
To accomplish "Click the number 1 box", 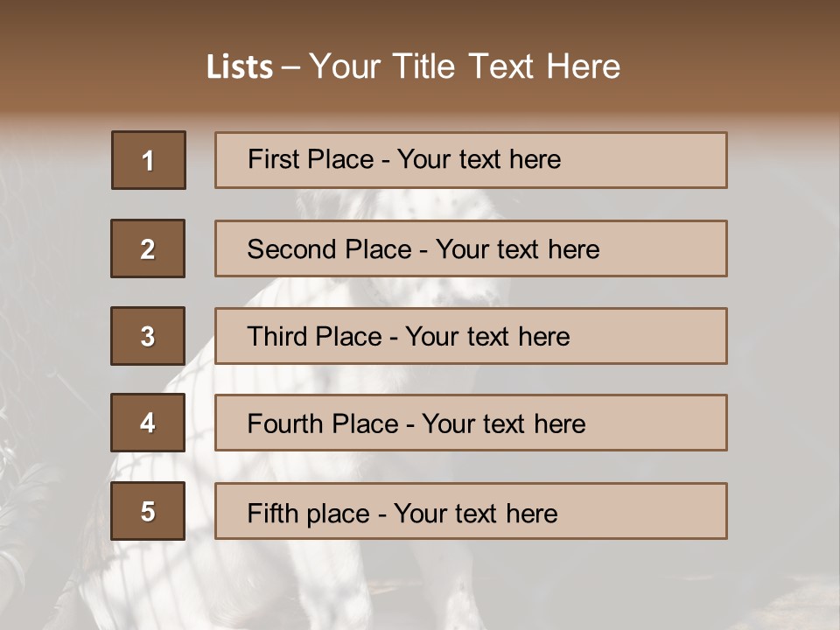I will click(149, 160).
